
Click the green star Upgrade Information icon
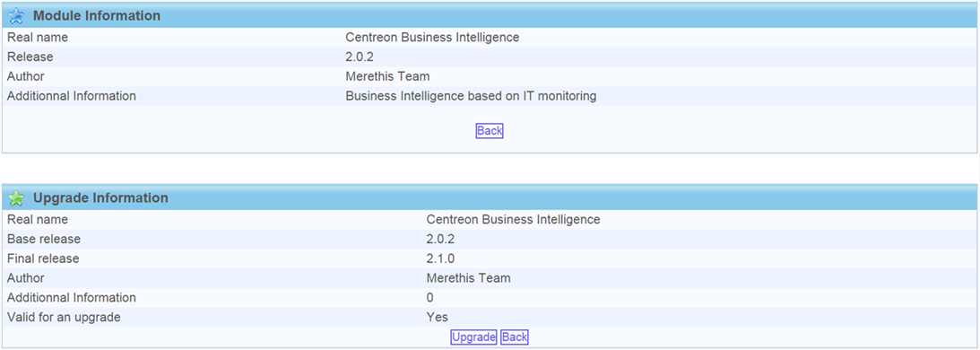click(x=16, y=198)
